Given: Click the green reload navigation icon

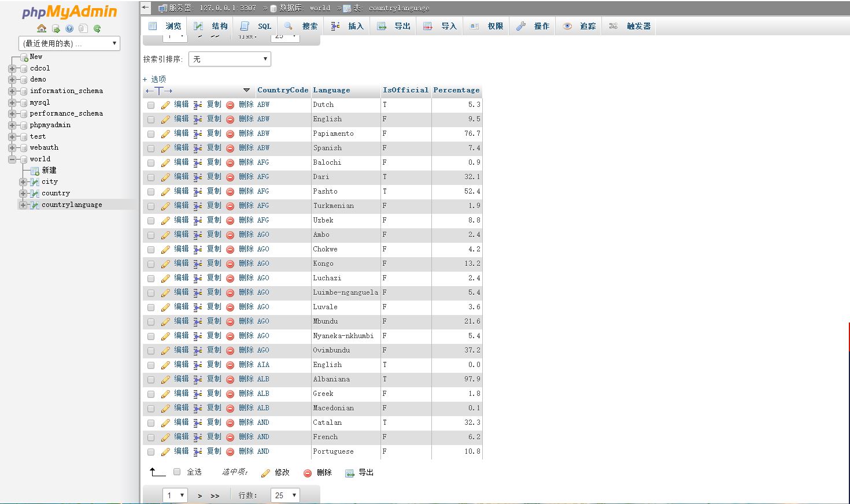Looking at the screenshot, I should [x=97, y=28].
